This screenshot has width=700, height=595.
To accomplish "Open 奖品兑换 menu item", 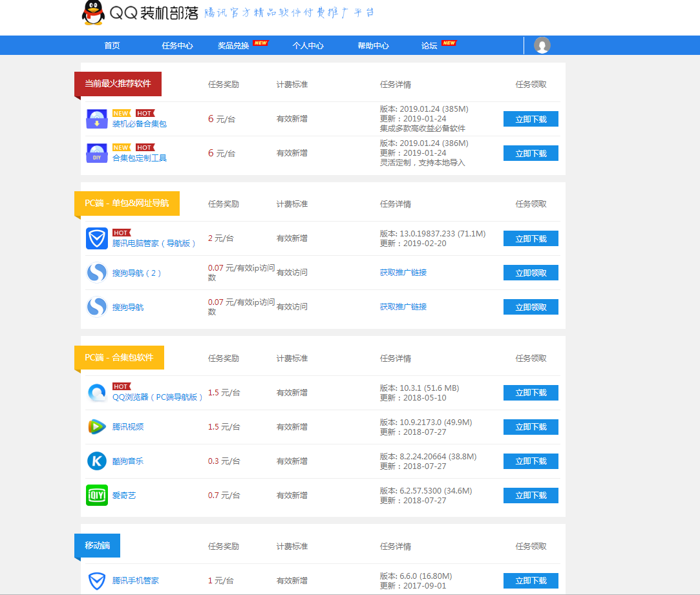I will tap(233, 45).
